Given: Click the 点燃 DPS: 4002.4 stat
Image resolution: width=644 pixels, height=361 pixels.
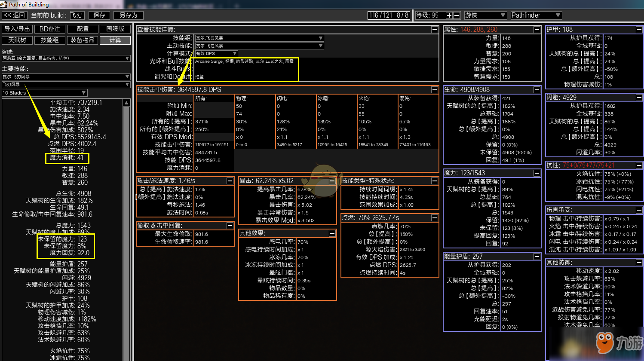Looking at the screenshot, I should [72, 144].
